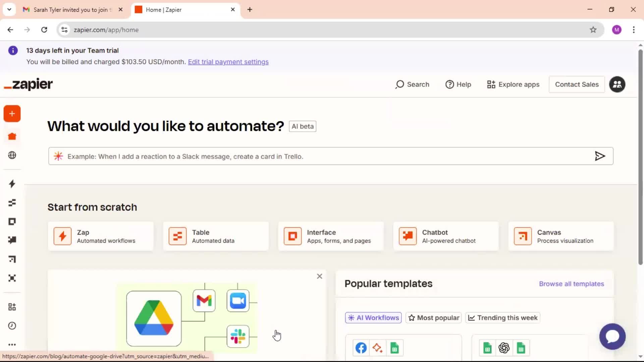Reload the page
644x362 pixels.
44,30
